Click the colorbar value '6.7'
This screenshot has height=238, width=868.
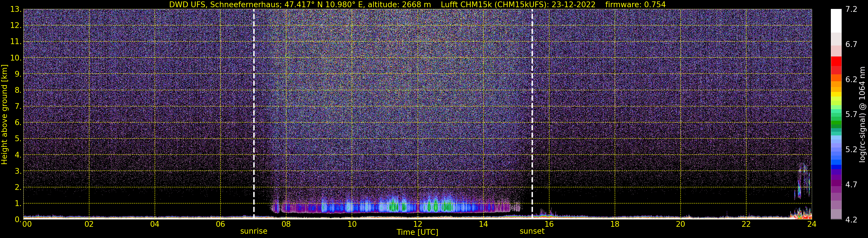click(851, 44)
